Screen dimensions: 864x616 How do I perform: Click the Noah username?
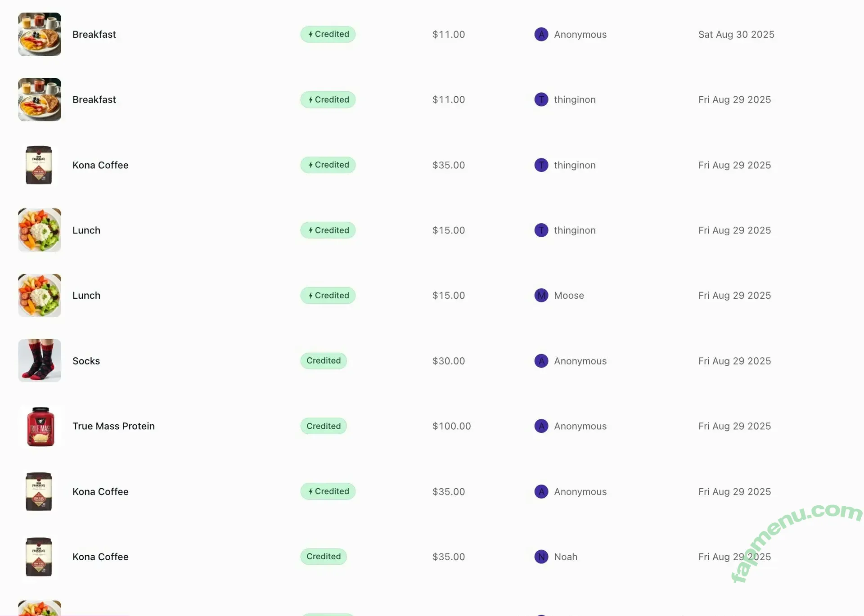coord(566,557)
